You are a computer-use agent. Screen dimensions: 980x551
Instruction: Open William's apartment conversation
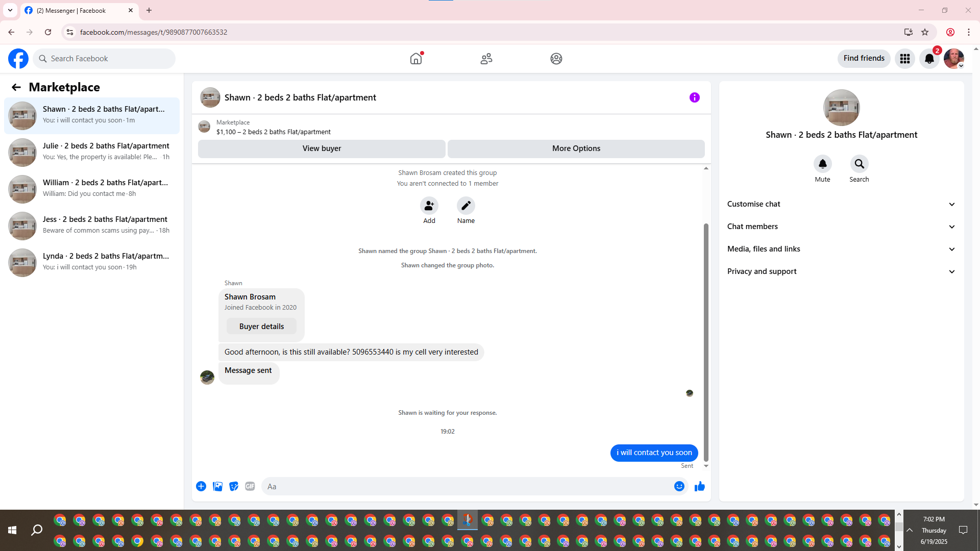tap(92, 189)
